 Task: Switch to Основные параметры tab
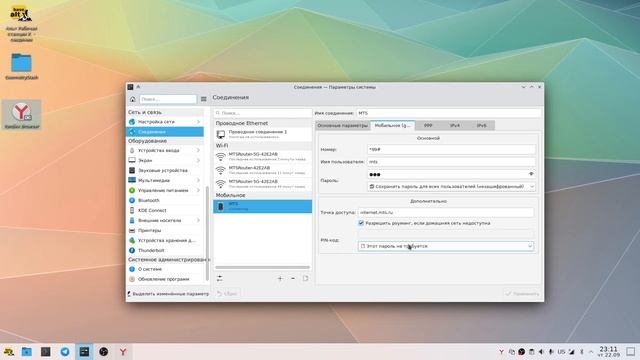coord(342,125)
